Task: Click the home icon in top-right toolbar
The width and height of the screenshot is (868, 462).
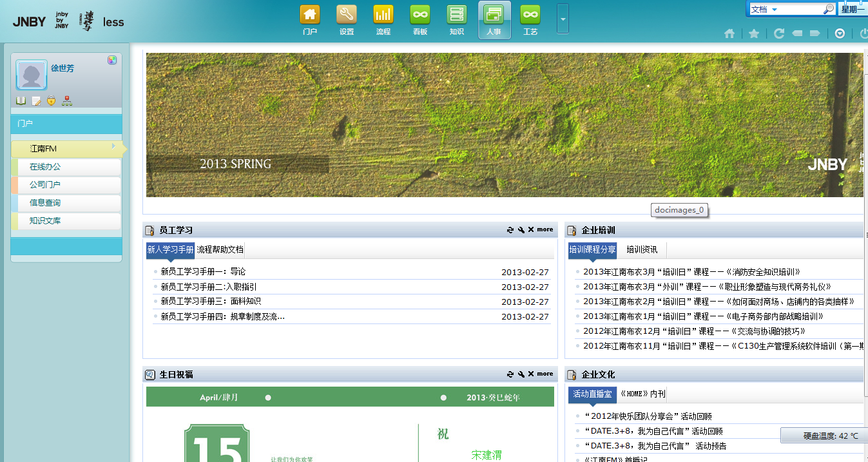Action: (x=729, y=34)
